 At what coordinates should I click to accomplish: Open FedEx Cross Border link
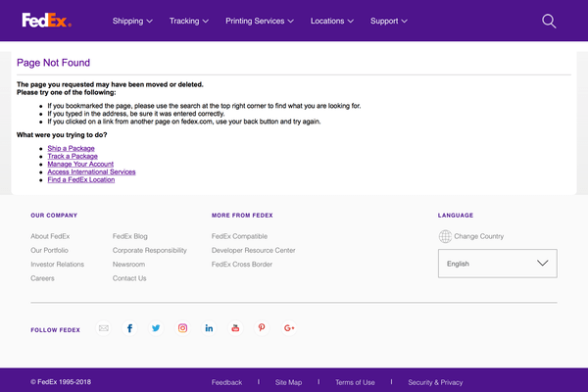click(x=242, y=264)
